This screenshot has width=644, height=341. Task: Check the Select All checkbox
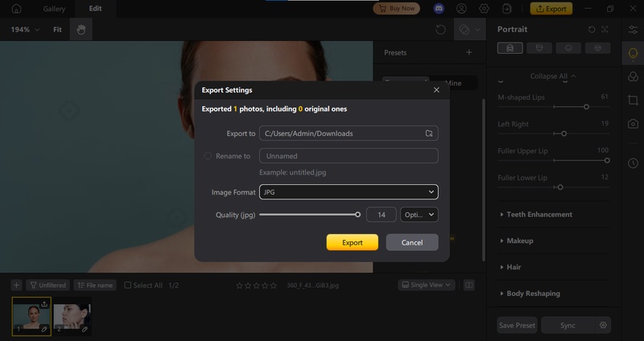(128, 285)
